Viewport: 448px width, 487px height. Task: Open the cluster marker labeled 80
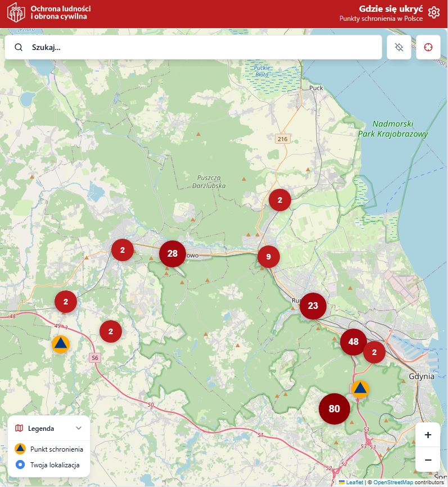[334, 408]
